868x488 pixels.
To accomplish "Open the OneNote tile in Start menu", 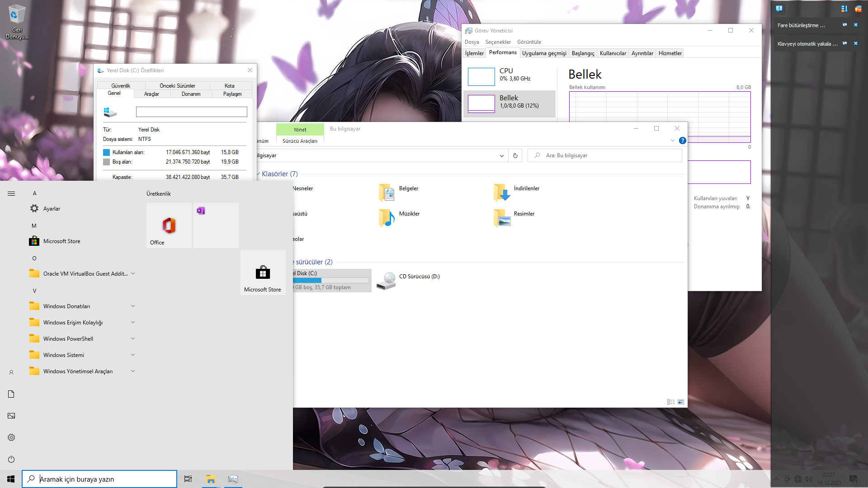I will point(216,225).
